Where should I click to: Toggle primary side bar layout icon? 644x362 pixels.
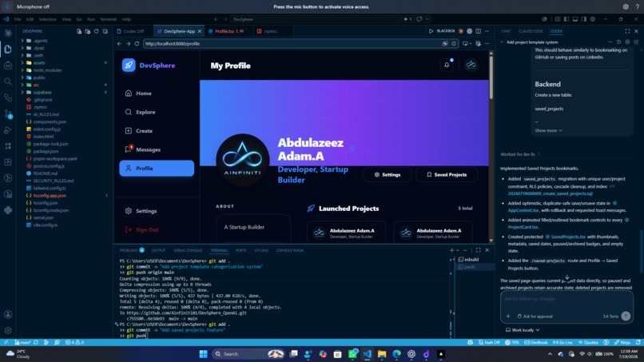pos(566,19)
